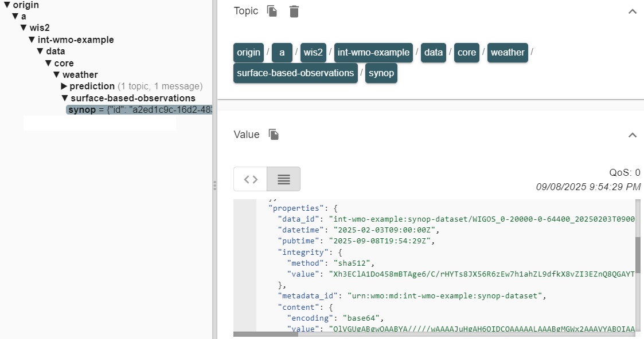Screen dimensions: 644x339
Task: Click the 'weather' breadcrumb chip
Action: (x=508, y=53)
